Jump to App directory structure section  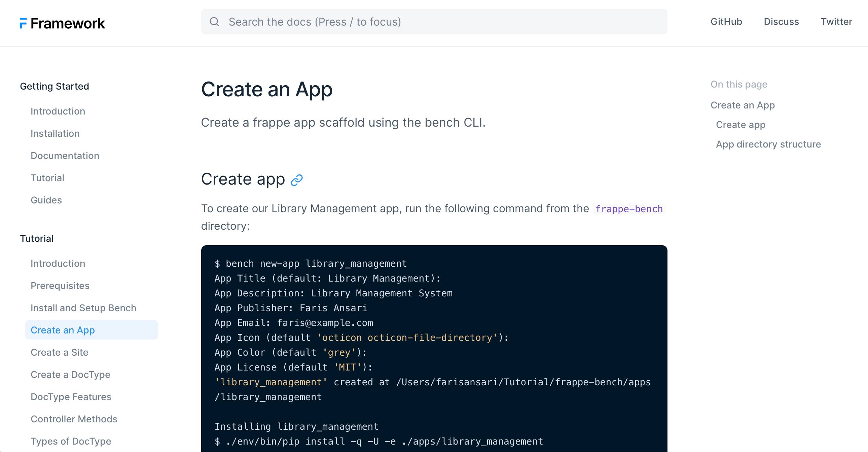768,144
